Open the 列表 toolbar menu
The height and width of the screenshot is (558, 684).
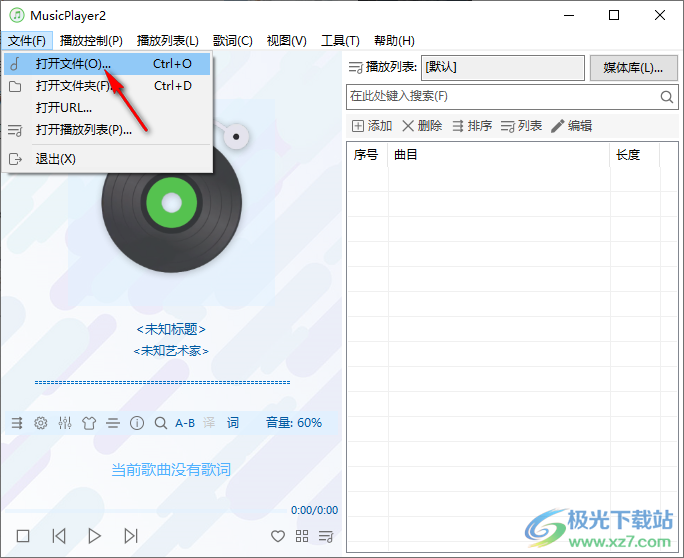click(x=521, y=126)
